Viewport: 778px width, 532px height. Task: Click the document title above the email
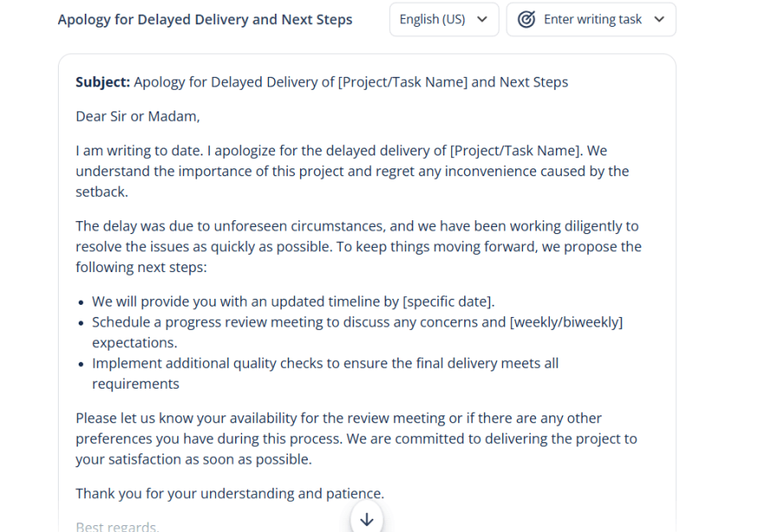pos(205,19)
